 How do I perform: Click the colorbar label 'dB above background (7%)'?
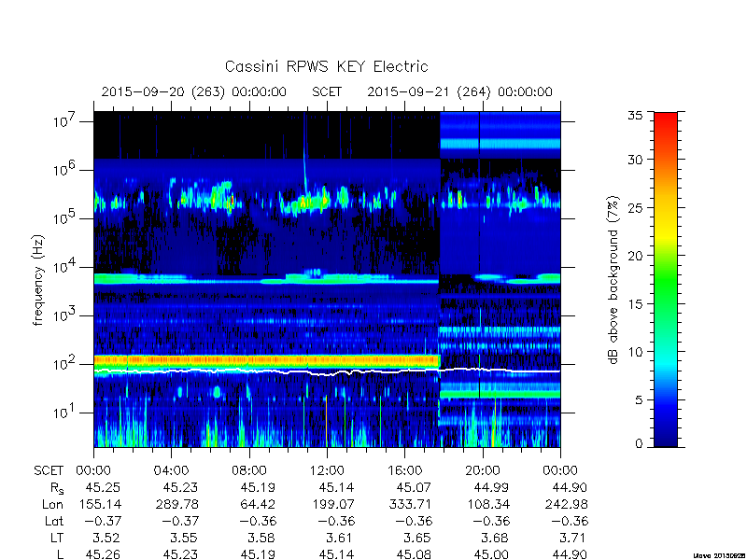pos(613,280)
